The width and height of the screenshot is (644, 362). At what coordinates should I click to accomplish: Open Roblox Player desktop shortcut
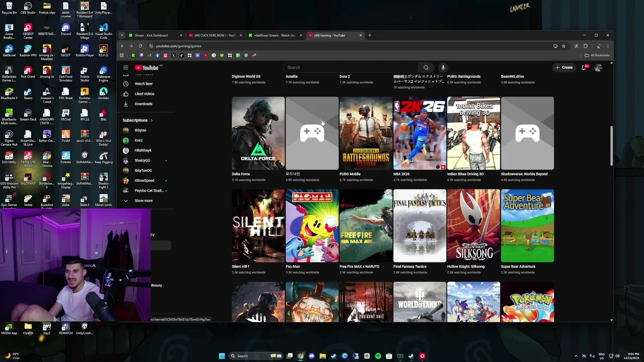click(x=85, y=51)
